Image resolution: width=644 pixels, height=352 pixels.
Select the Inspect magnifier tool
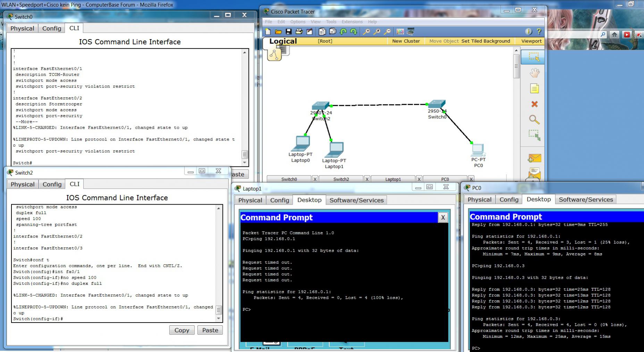(534, 120)
